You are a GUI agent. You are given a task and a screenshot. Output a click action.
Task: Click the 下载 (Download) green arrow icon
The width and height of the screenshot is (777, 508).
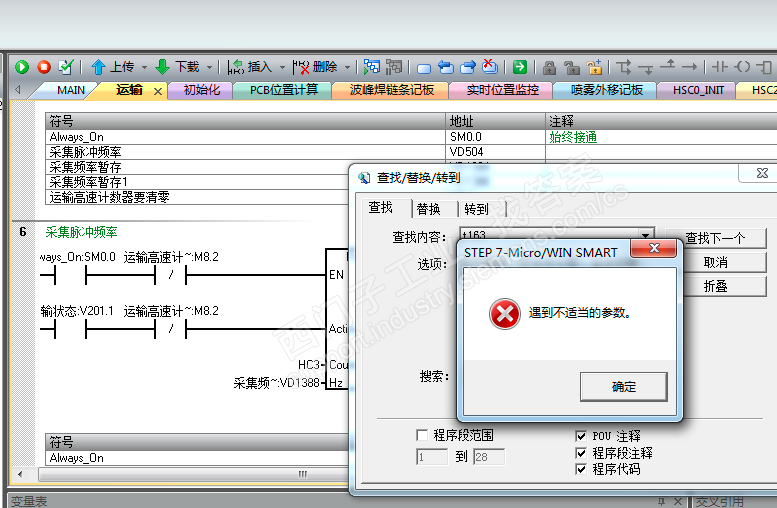(x=162, y=67)
